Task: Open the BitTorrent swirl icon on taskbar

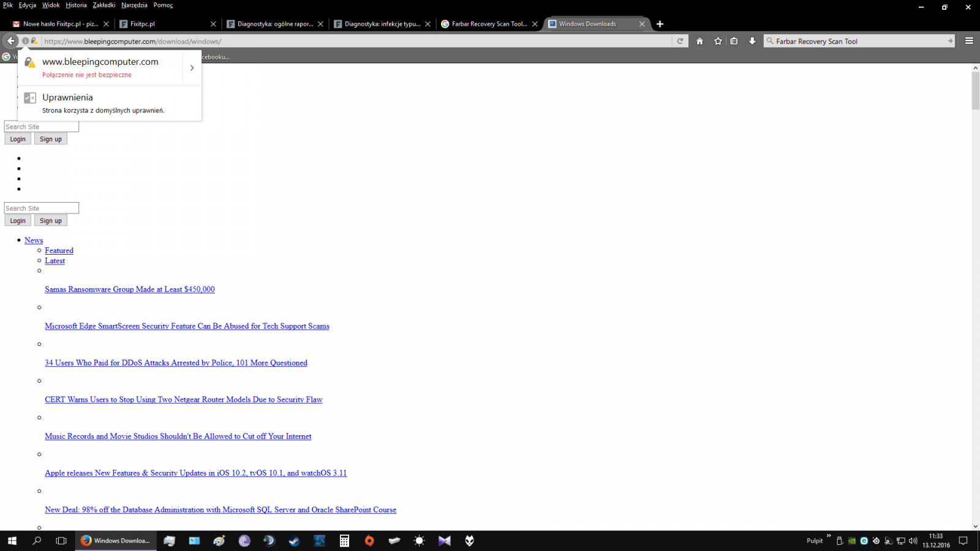Action: point(244,541)
